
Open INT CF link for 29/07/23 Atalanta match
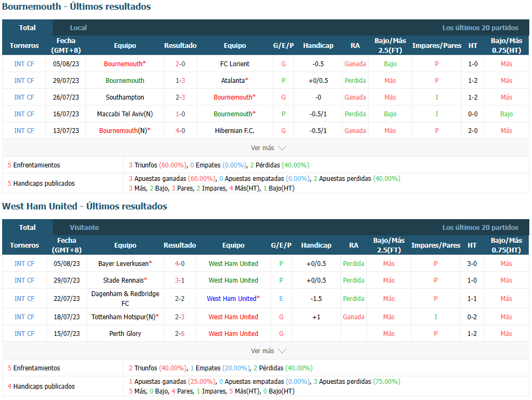(x=24, y=80)
